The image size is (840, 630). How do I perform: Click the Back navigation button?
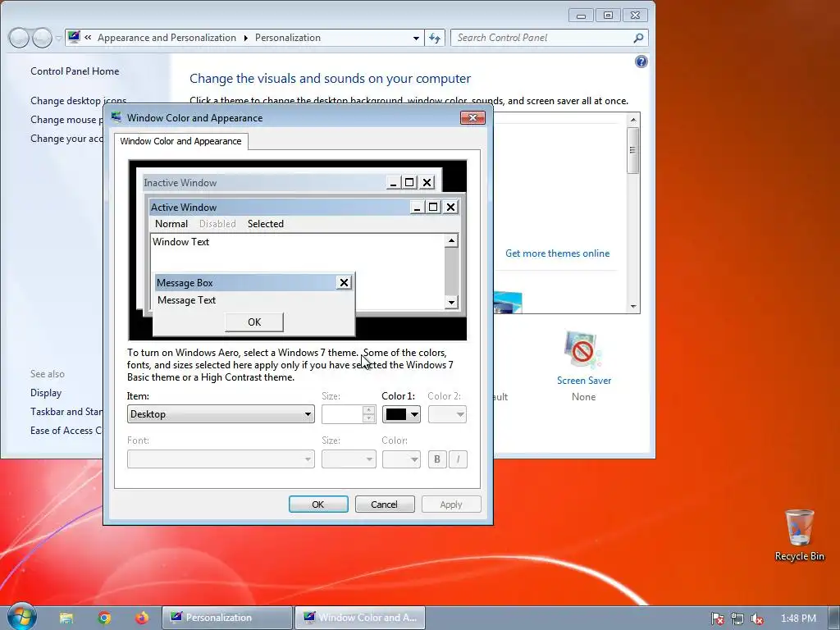[x=19, y=38]
